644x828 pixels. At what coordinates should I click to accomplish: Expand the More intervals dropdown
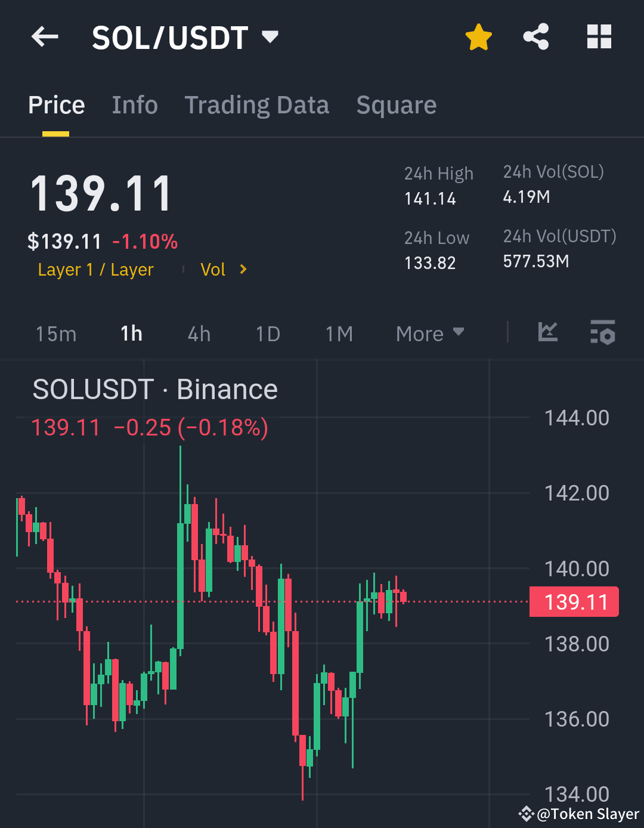[x=429, y=333]
